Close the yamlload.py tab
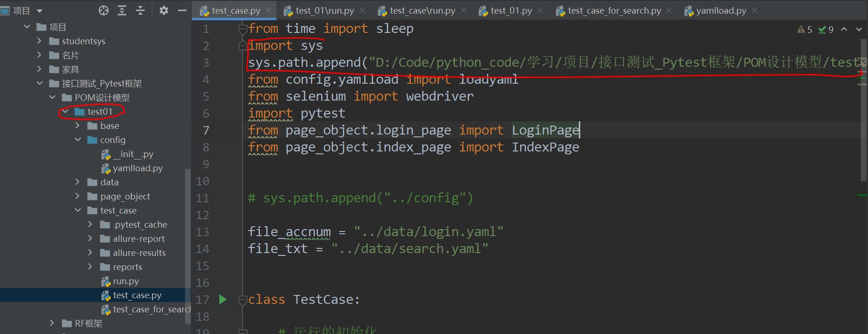 click(754, 10)
